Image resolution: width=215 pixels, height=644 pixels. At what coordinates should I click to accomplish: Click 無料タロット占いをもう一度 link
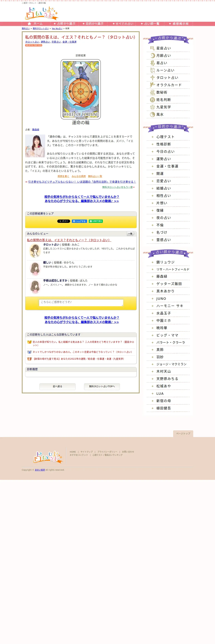click(x=117, y=187)
